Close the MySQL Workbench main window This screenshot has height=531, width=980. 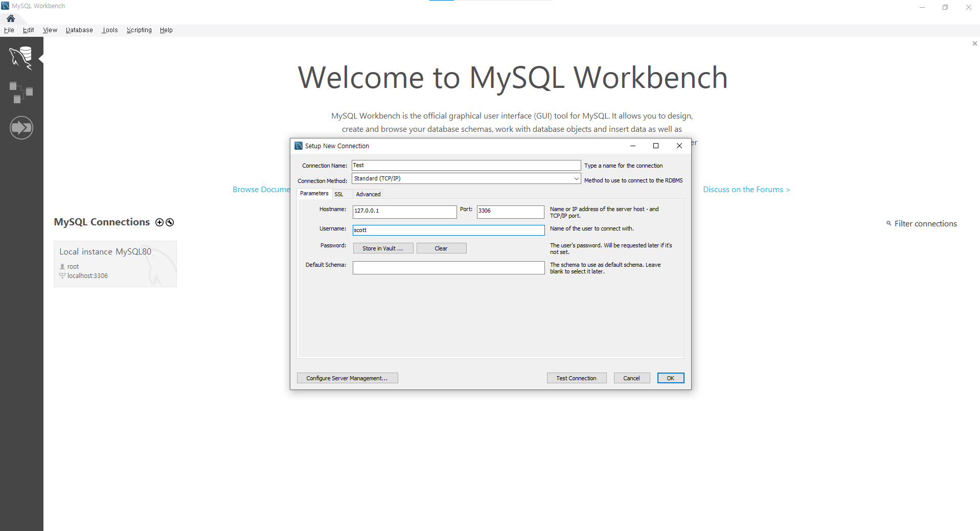coord(968,7)
